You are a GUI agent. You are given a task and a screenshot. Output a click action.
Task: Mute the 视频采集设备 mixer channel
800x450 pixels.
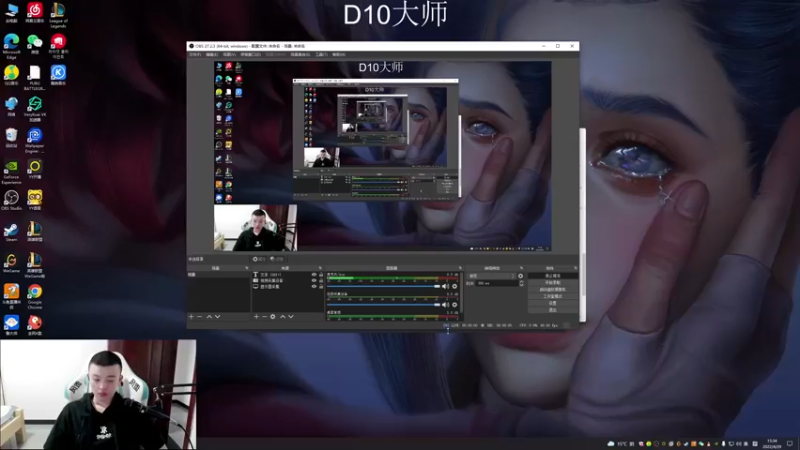coord(445,305)
